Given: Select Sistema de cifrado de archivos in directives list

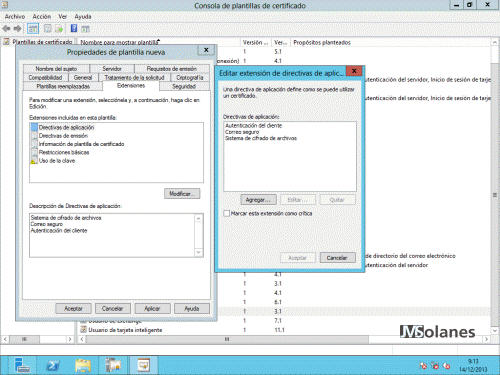Looking at the screenshot, I should pyautogui.click(x=261, y=138).
